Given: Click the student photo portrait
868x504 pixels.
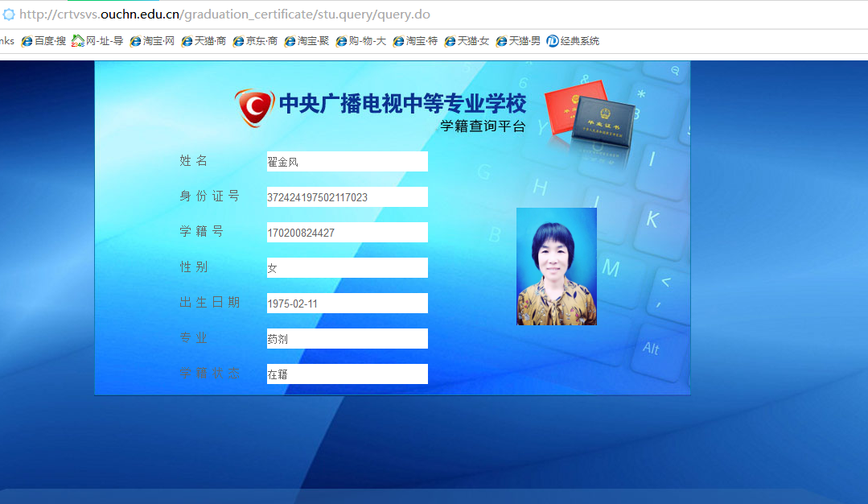Looking at the screenshot, I should click(556, 266).
